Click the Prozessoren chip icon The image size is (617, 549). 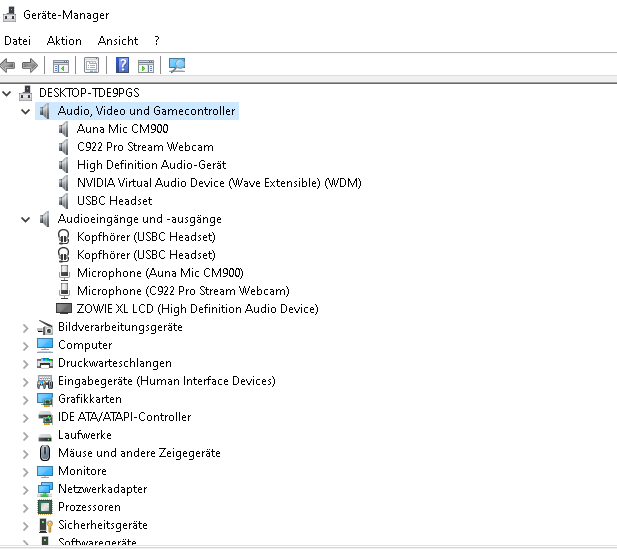[x=45, y=507]
